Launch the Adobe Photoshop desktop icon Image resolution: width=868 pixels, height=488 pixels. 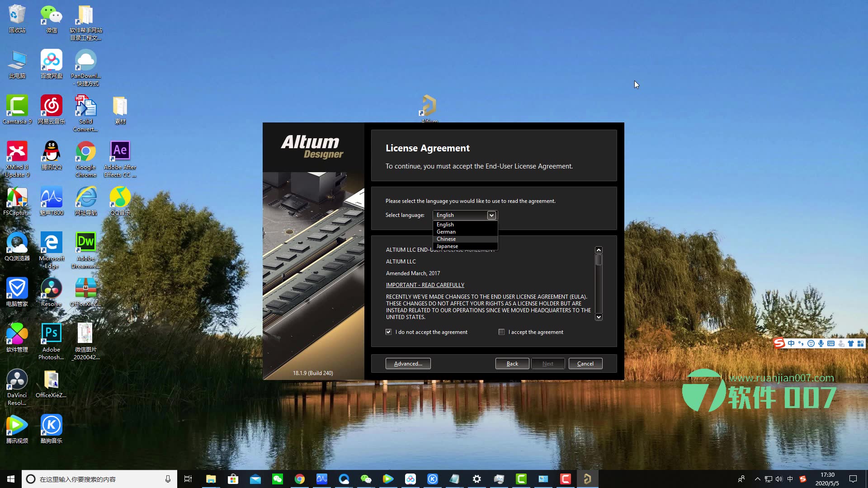pos(52,342)
